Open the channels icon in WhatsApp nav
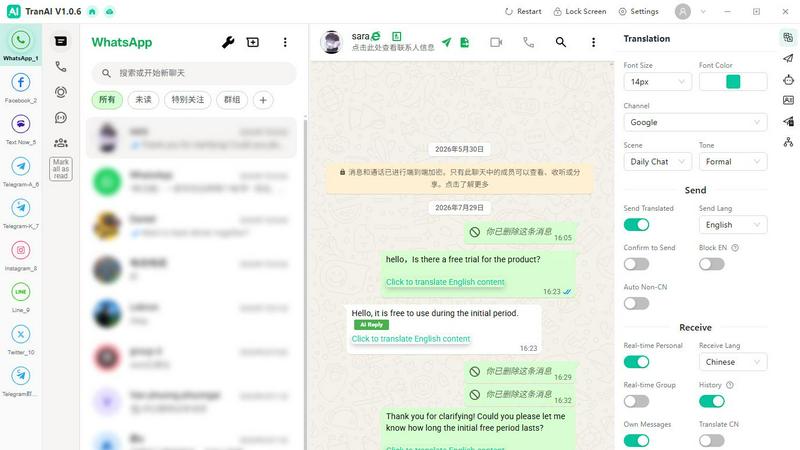Viewport: 800px width, 450px height. pos(61,117)
